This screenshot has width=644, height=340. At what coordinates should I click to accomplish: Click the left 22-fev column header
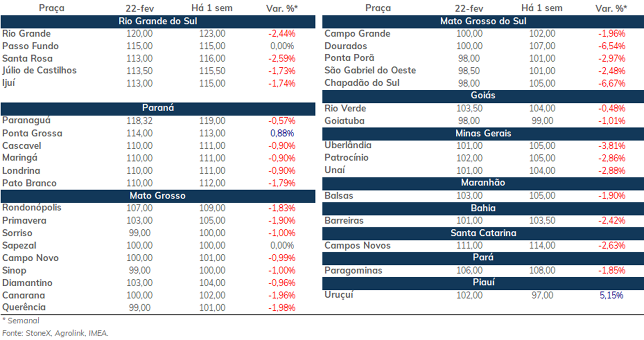pos(139,8)
